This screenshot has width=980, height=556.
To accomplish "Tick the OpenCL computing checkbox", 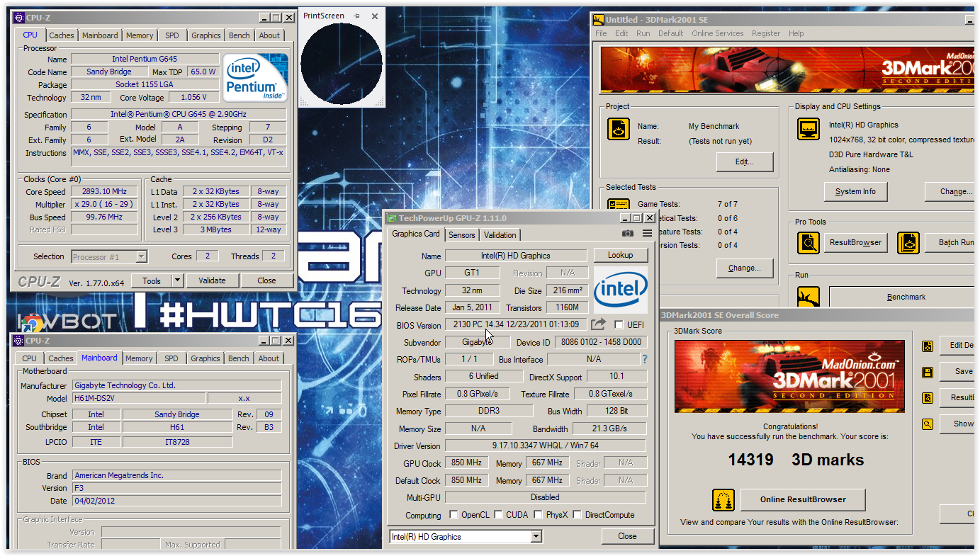I will (x=454, y=515).
